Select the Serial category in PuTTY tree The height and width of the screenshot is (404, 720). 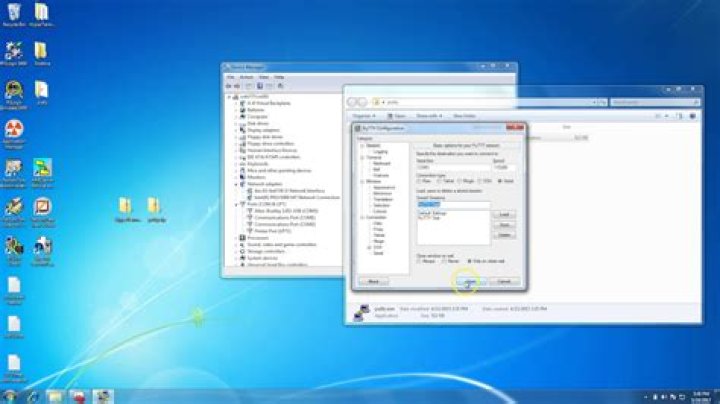378,253
